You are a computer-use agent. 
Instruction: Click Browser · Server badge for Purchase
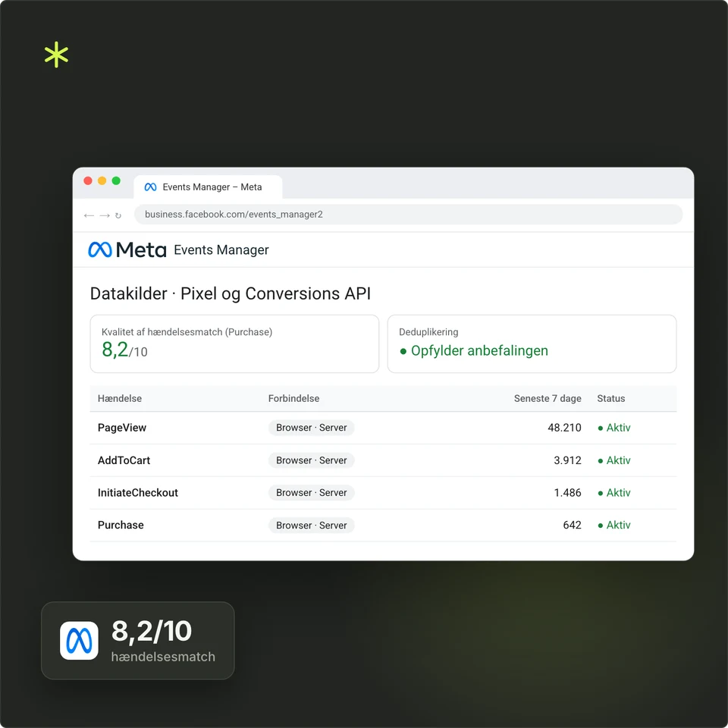pos(312,525)
